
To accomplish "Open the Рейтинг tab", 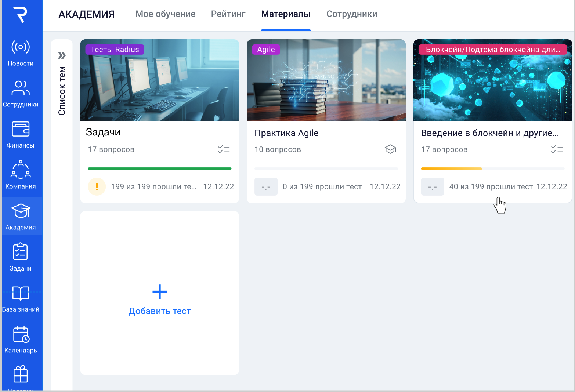I will click(x=228, y=14).
